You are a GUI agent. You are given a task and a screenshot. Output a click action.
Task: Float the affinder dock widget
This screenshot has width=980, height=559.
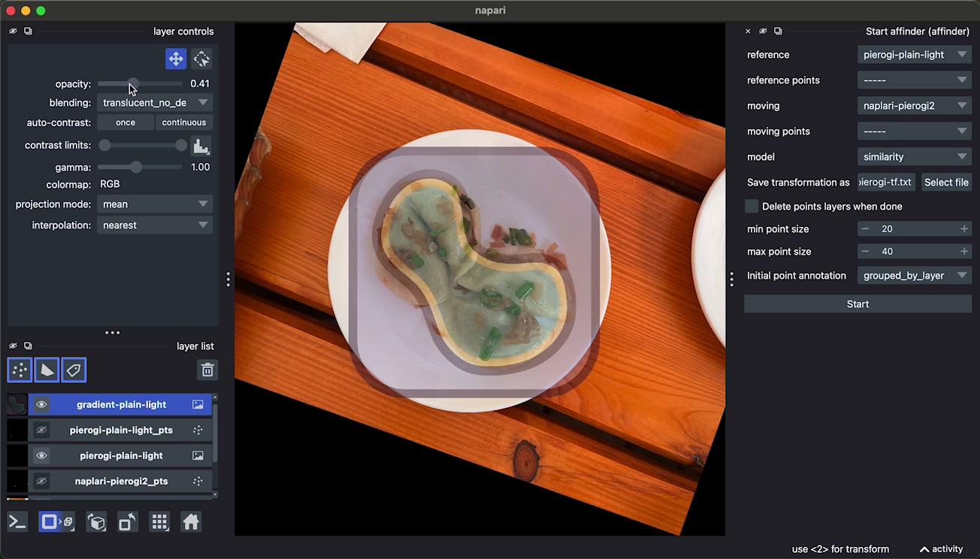point(778,32)
